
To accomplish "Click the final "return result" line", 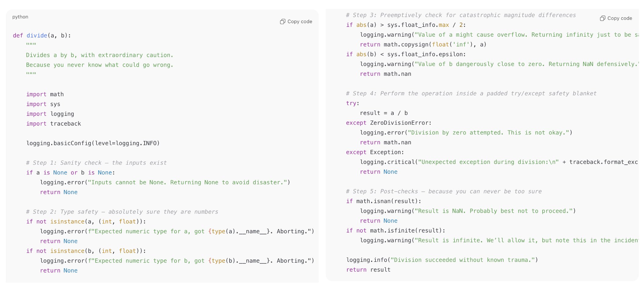I will [368, 269].
